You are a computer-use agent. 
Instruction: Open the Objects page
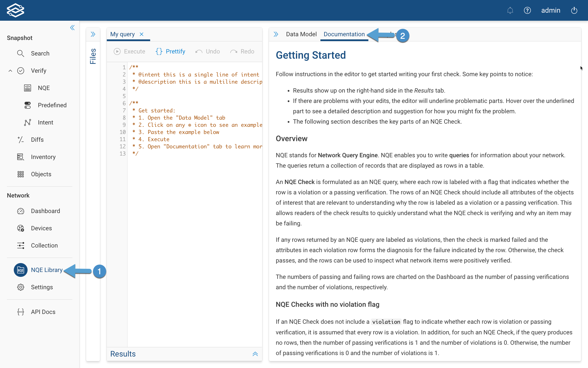[x=41, y=174]
